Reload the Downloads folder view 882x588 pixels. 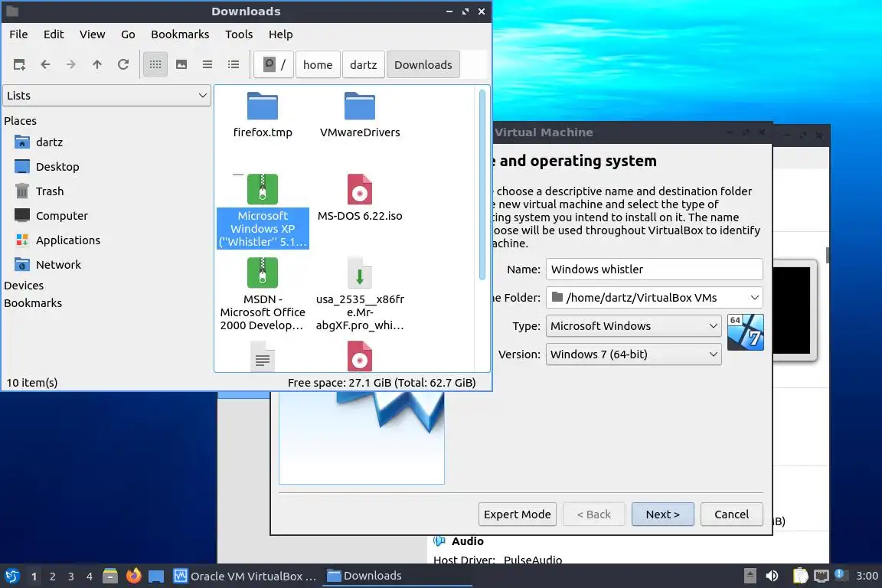[123, 65]
